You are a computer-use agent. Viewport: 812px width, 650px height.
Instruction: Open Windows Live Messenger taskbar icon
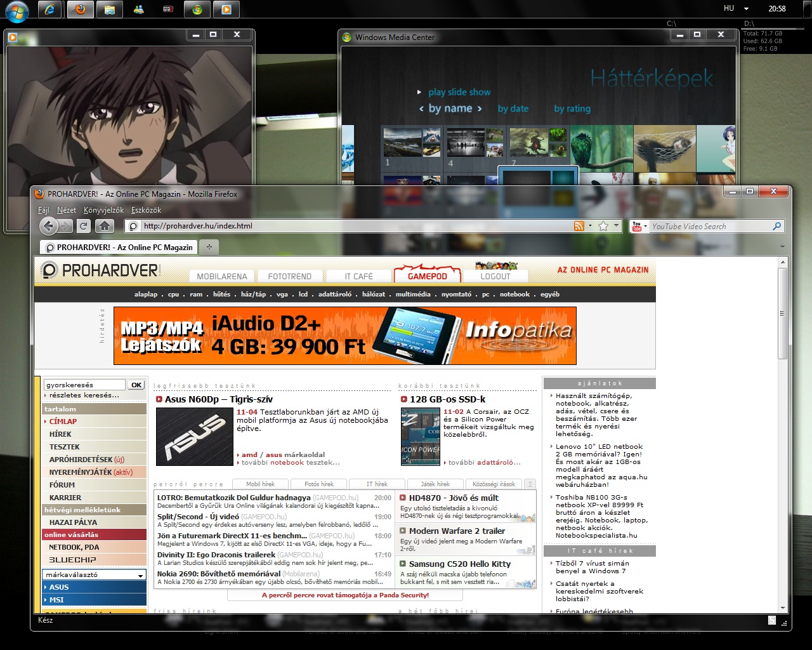[x=138, y=9]
